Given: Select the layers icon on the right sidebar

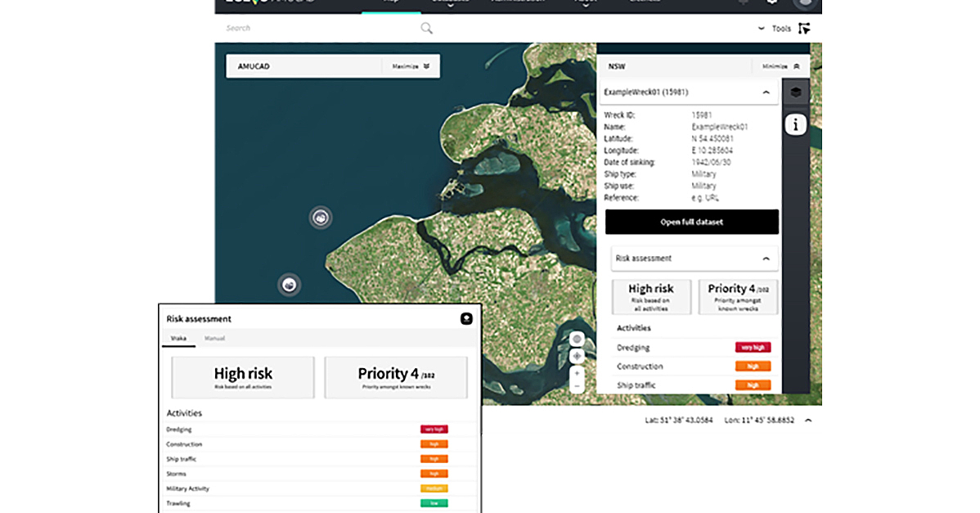Looking at the screenshot, I should tap(796, 92).
